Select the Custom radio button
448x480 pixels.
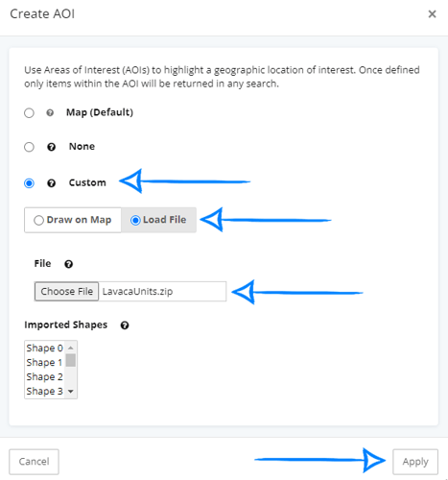pyautogui.click(x=29, y=183)
